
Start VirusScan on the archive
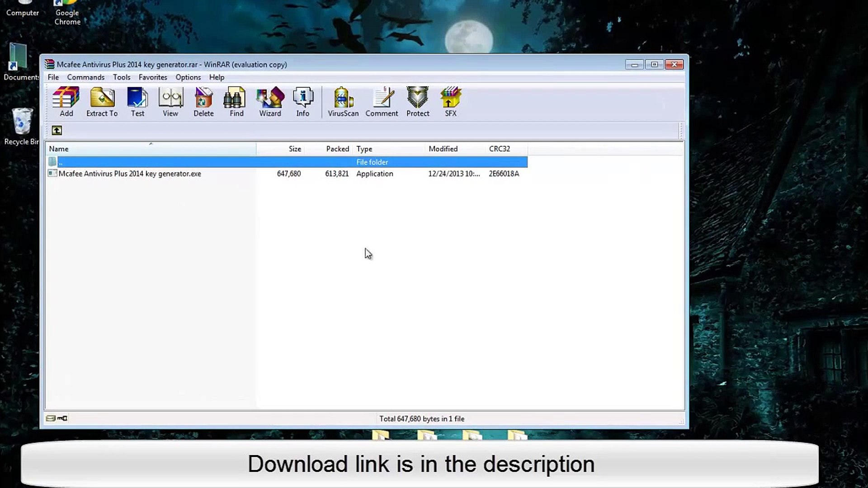tap(343, 102)
